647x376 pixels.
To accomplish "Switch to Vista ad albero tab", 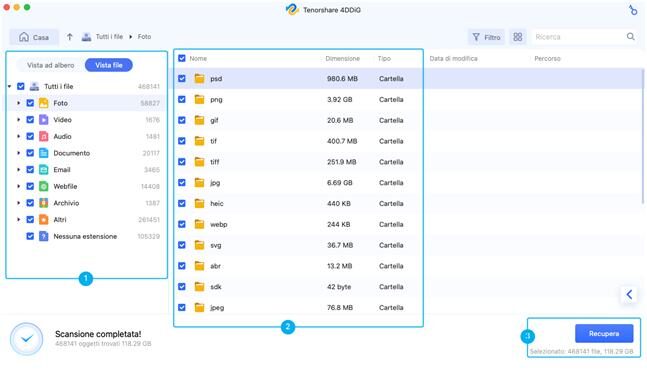I will pyautogui.click(x=50, y=65).
